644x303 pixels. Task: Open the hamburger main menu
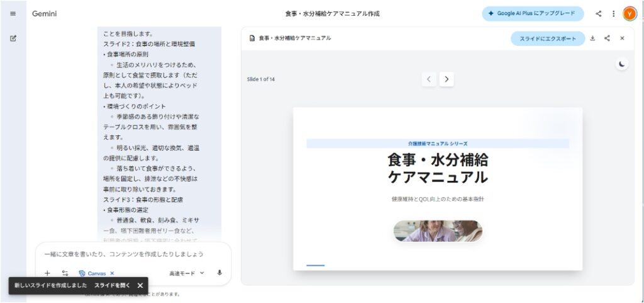coord(13,13)
